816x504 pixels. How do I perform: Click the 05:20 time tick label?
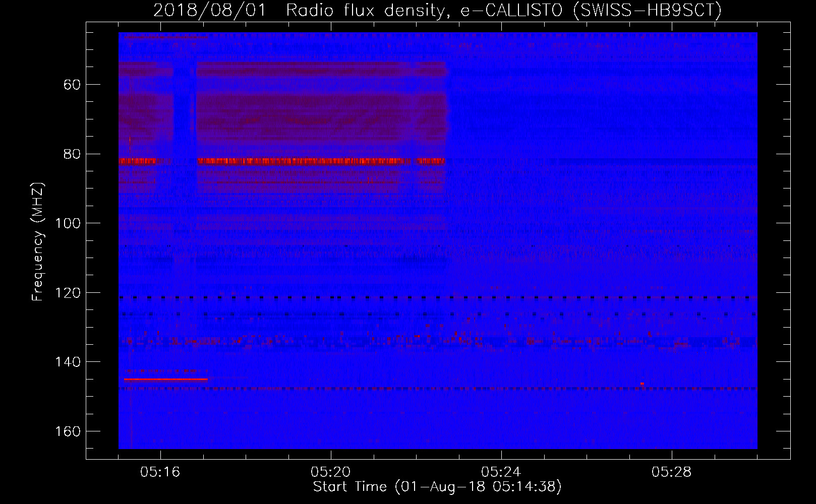coord(331,472)
